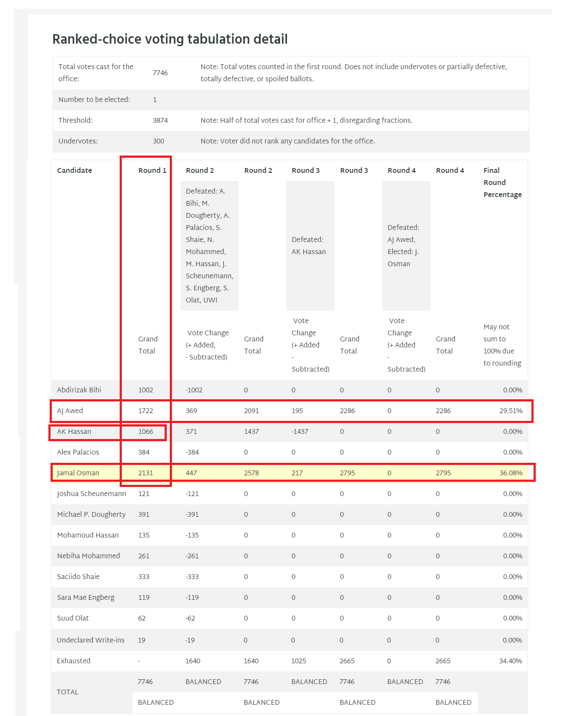This screenshot has width=588, height=716.
Task: Click AK Hassan's vote change -1437
Action: 300,431
